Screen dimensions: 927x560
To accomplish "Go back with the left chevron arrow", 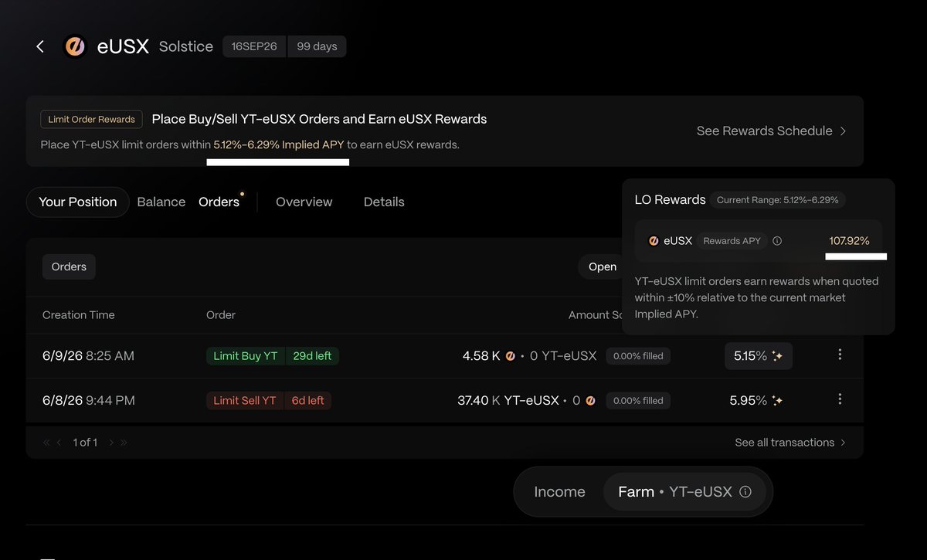I will click(40, 46).
